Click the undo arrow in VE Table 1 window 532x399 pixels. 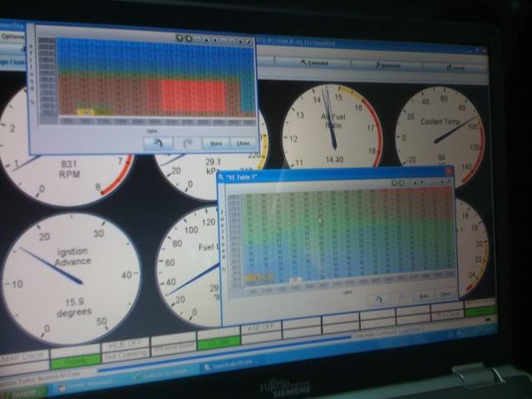(x=379, y=299)
